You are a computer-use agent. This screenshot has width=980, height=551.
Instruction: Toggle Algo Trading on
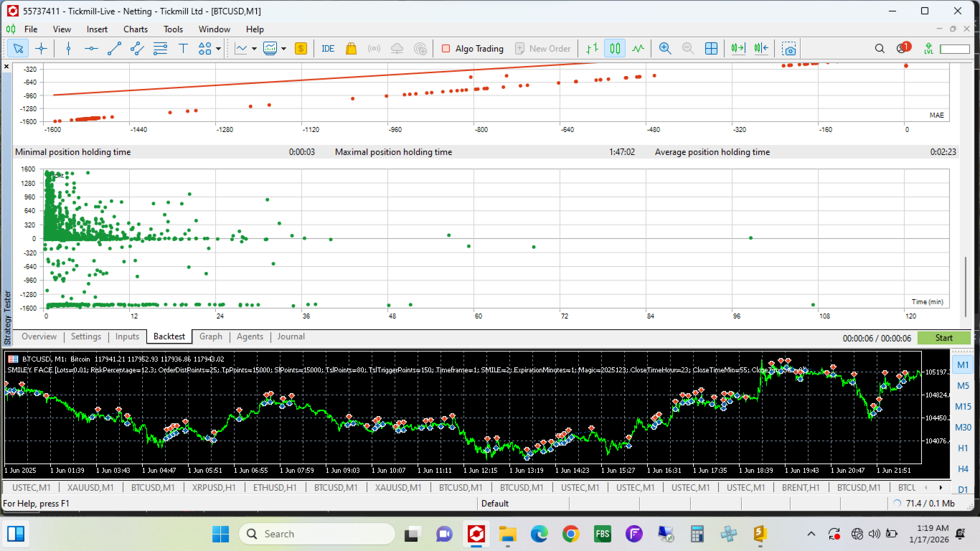(x=473, y=49)
